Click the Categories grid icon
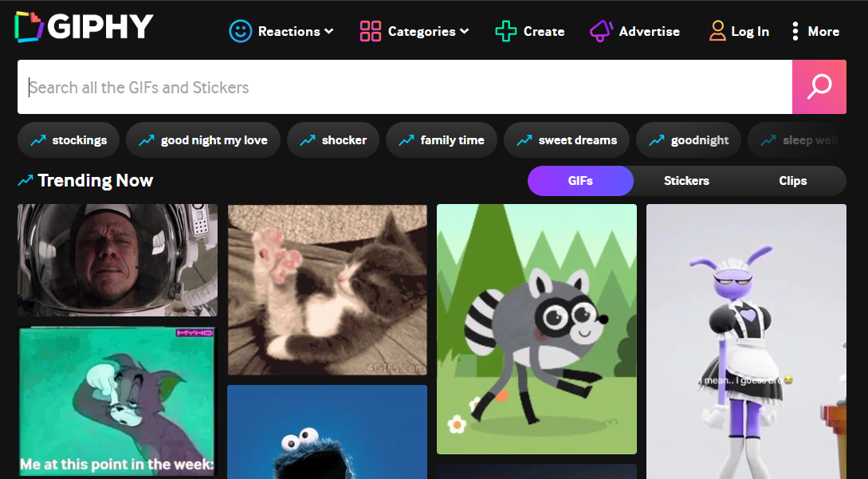868x479 pixels. [371, 32]
